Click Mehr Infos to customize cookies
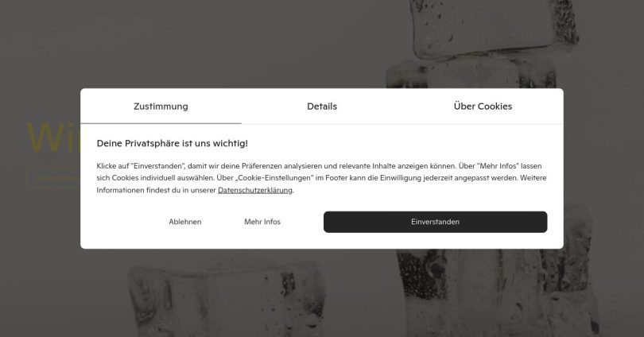 pos(262,222)
